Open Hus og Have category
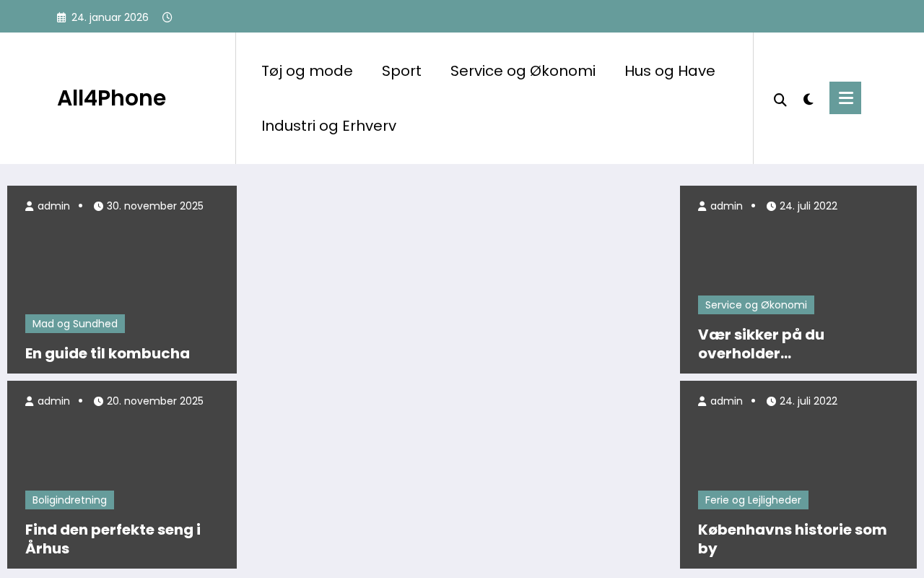 click(670, 71)
